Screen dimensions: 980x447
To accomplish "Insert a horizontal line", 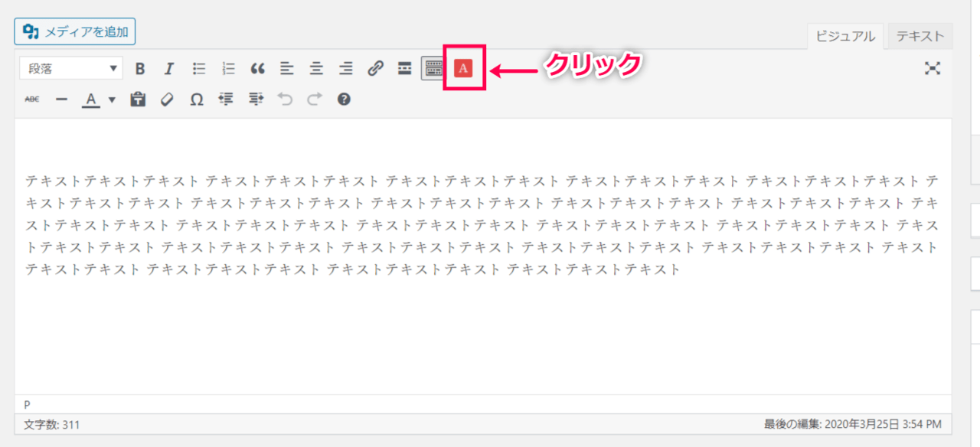I will tap(62, 99).
